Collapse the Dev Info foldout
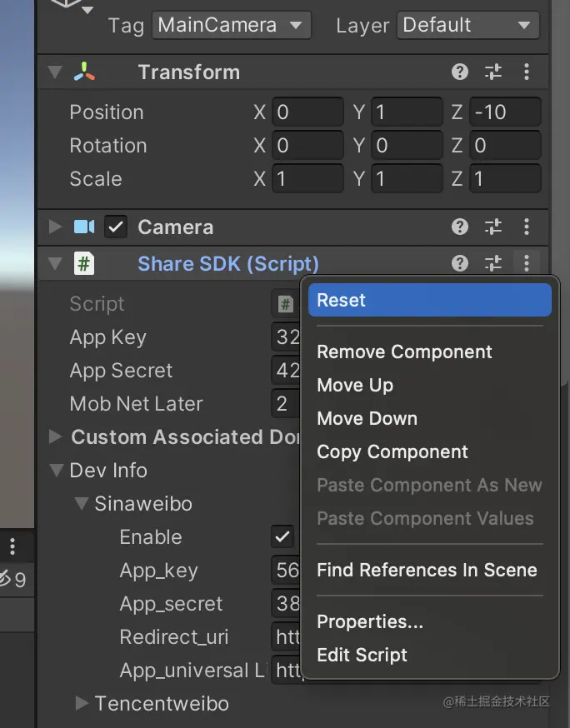This screenshot has width=570, height=728. coord(57,470)
